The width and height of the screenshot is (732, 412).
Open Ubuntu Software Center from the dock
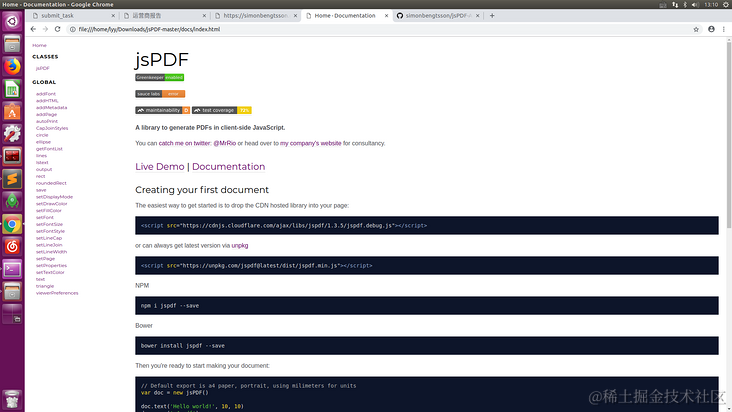[12, 112]
